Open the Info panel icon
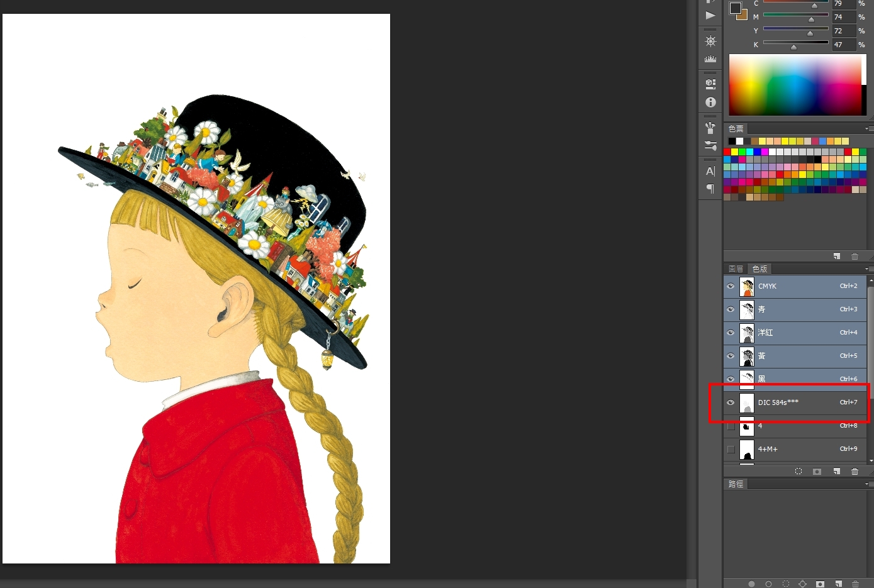The image size is (874, 588). [x=710, y=102]
